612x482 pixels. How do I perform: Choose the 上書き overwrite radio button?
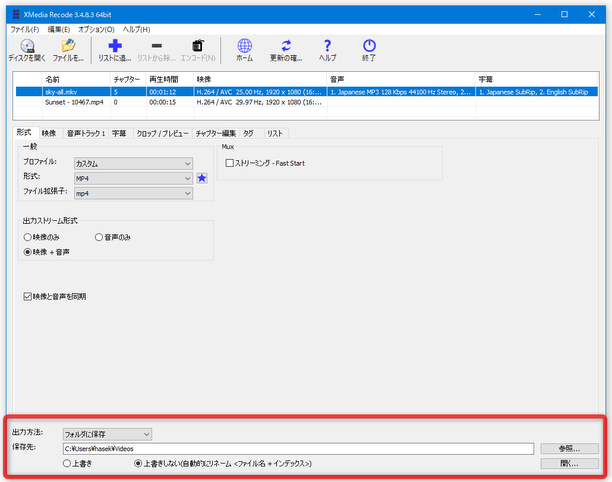tap(67, 463)
